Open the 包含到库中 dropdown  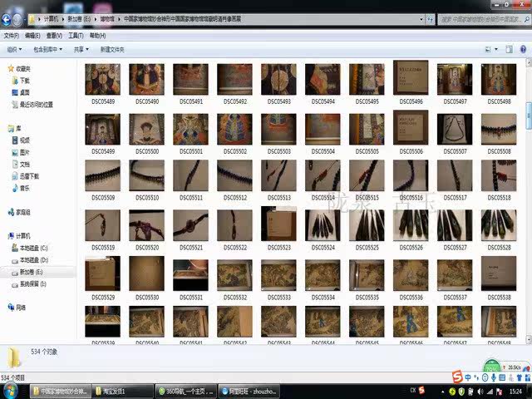point(47,50)
